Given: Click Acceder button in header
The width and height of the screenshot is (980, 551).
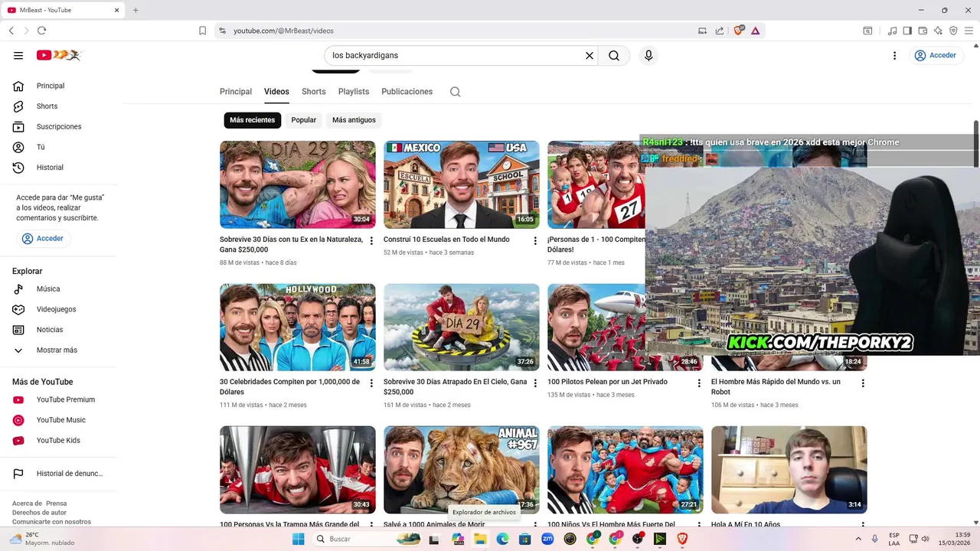Looking at the screenshot, I should [x=935, y=55].
